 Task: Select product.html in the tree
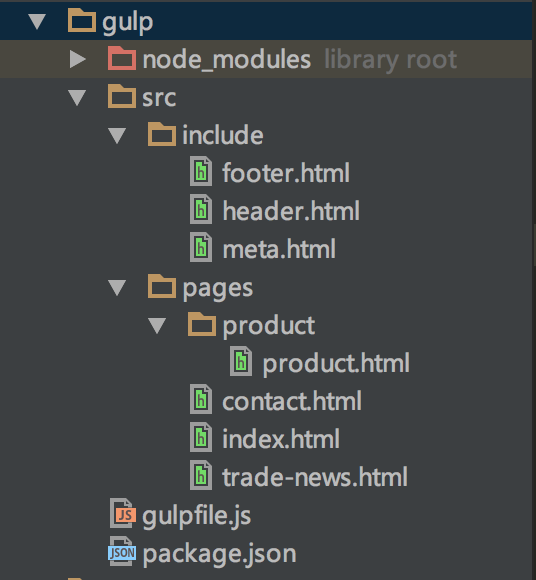click(x=336, y=364)
